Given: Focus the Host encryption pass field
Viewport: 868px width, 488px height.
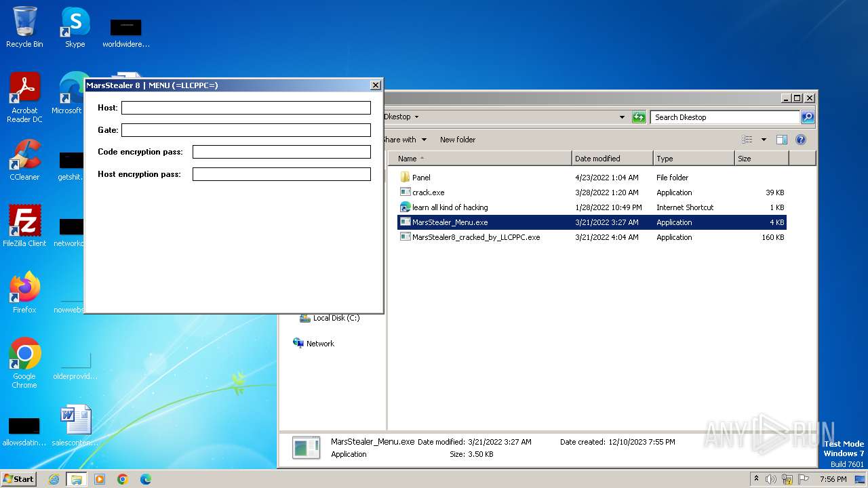Looking at the screenshot, I should tap(281, 174).
